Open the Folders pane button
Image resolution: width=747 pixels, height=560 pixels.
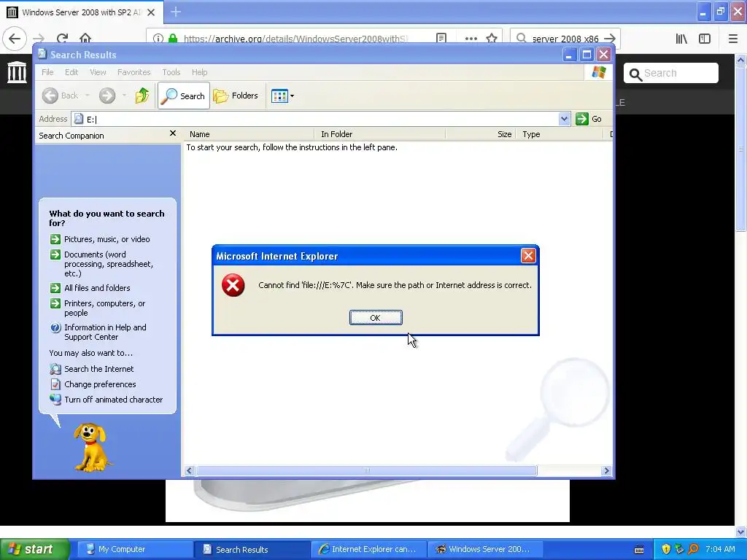pyautogui.click(x=236, y=96)
